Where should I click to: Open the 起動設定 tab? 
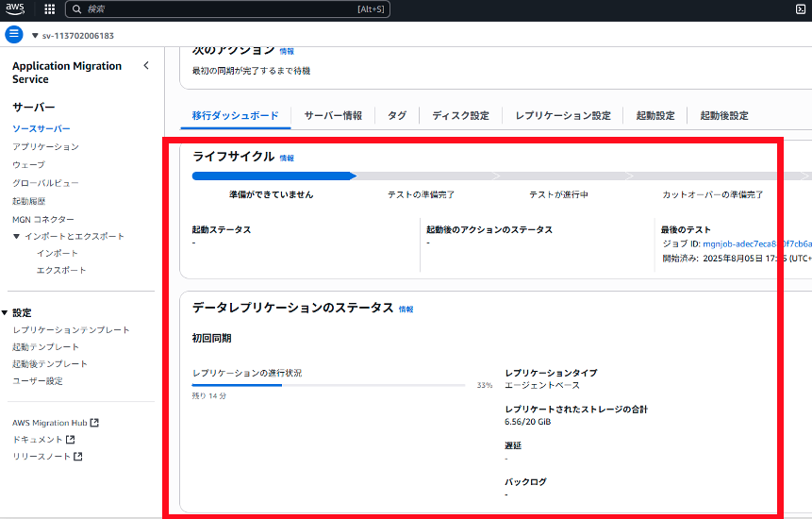point(655,115)
